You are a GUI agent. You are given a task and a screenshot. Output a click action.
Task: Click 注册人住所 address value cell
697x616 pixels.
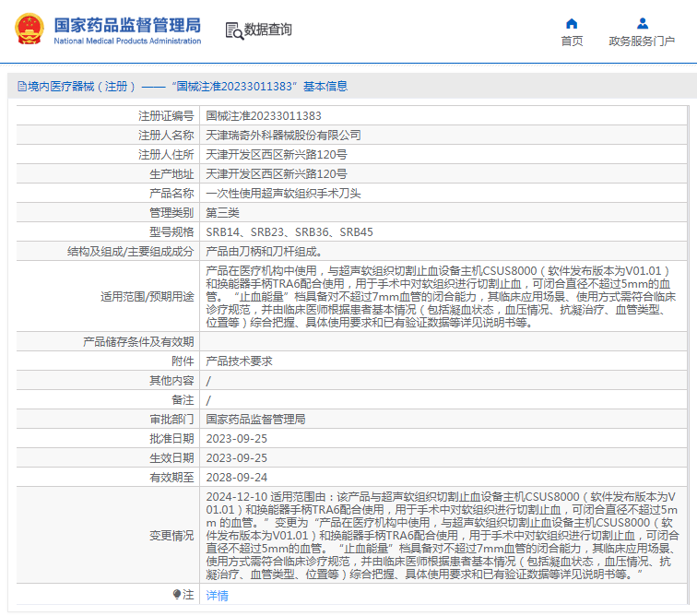[x=276, y=155]
